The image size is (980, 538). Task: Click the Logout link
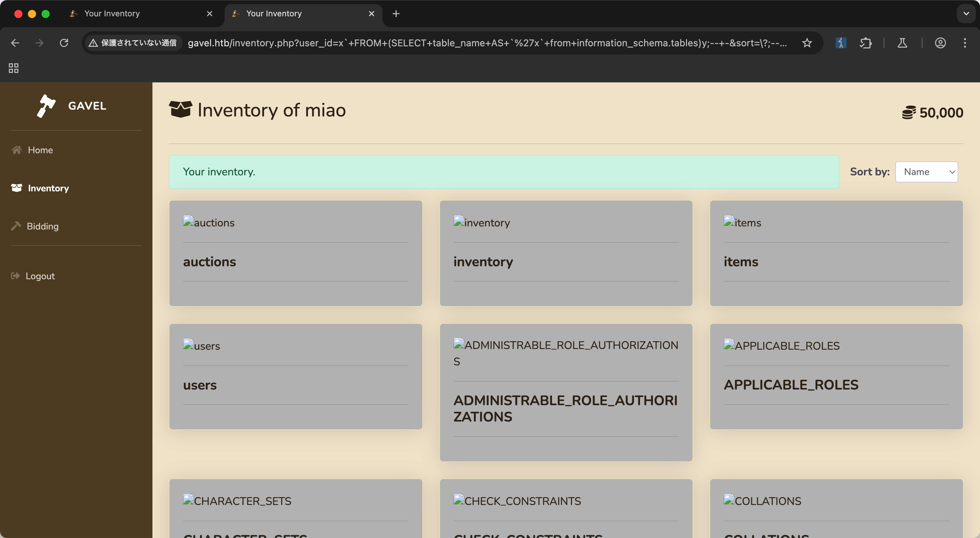coord(40,276)
